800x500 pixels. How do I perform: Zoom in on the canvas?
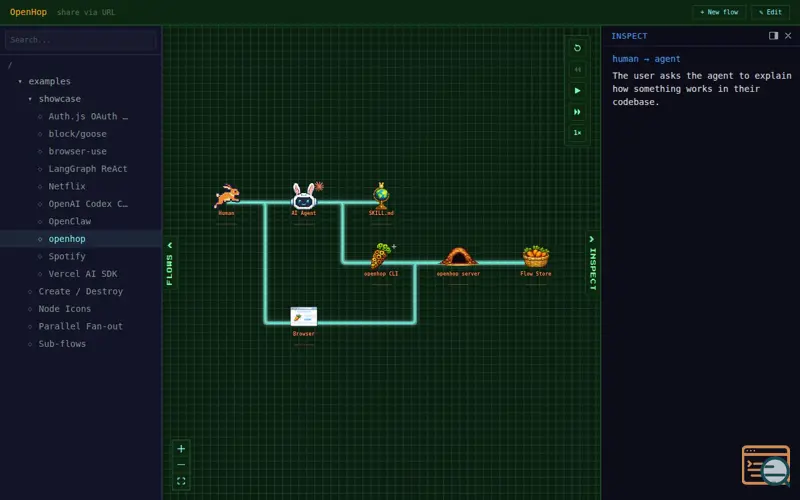tap(181, 449)
